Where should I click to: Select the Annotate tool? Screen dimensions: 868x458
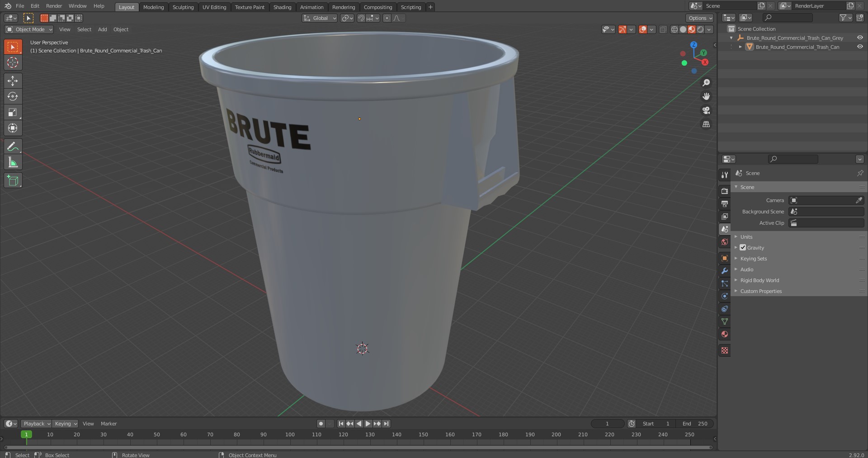[x=13, y=146]
